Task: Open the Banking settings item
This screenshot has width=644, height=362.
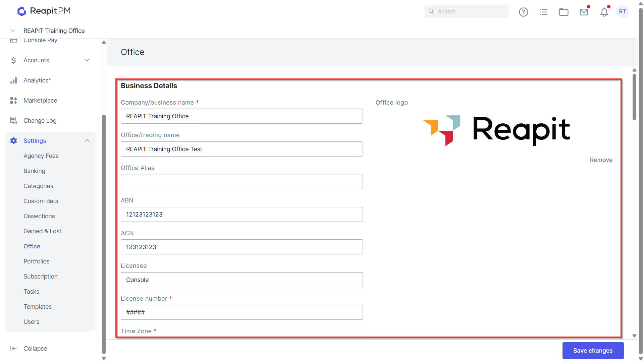Action: [x=34, y=171]
